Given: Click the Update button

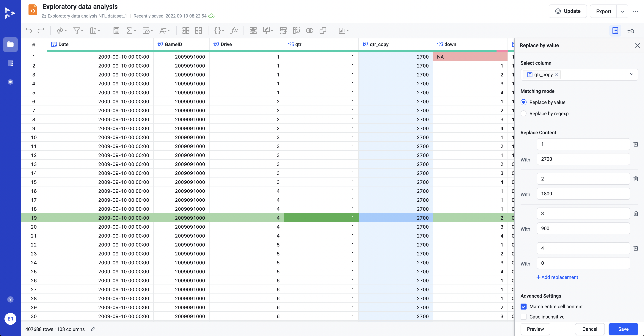Looking at the screenshot, I should point(568,11).
